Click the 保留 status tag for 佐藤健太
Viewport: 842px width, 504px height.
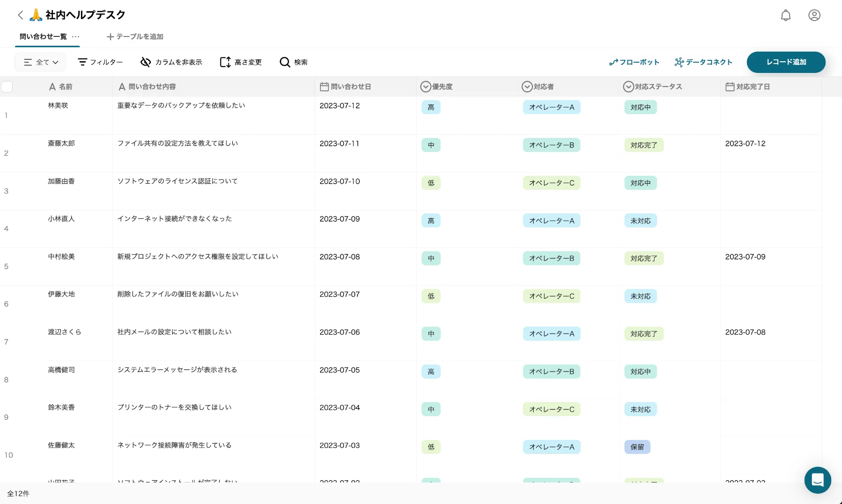tap(637, 447)
